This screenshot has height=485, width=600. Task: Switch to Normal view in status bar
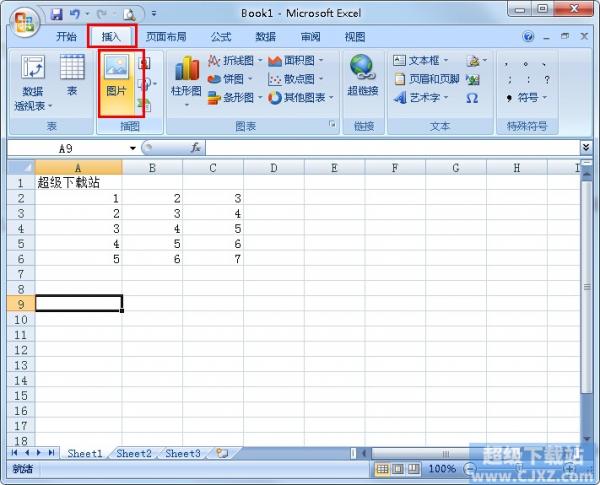pos(382,469)
